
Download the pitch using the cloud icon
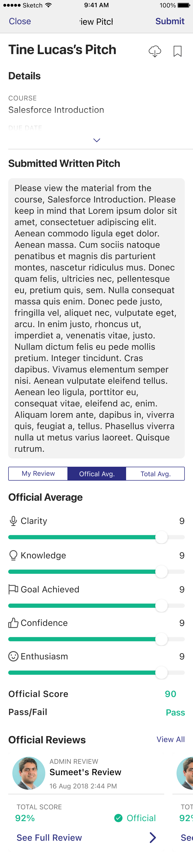coord(155,51)
